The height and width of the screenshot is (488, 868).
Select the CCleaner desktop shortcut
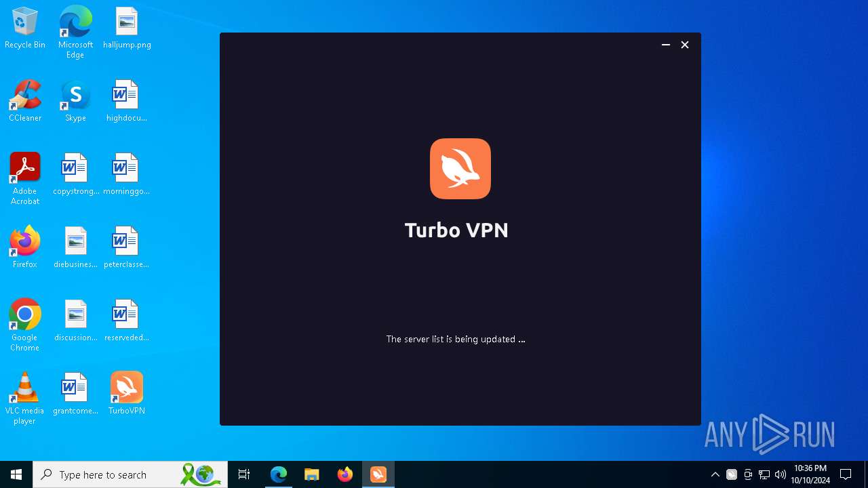pos(25,102)
